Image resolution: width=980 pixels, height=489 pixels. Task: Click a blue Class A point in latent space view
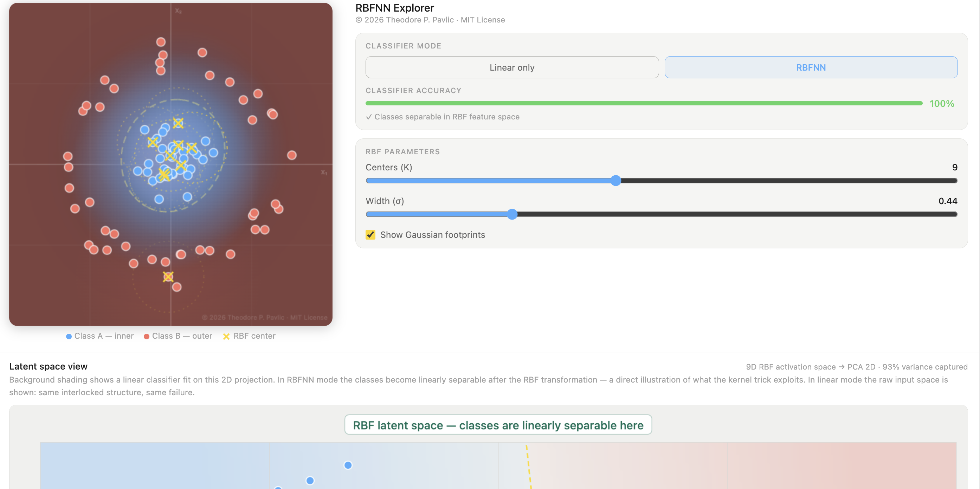[348, 465]
